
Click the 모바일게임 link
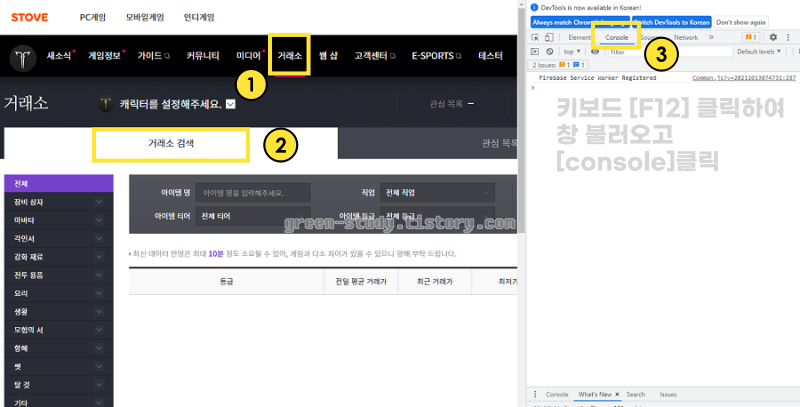[145, 17]
